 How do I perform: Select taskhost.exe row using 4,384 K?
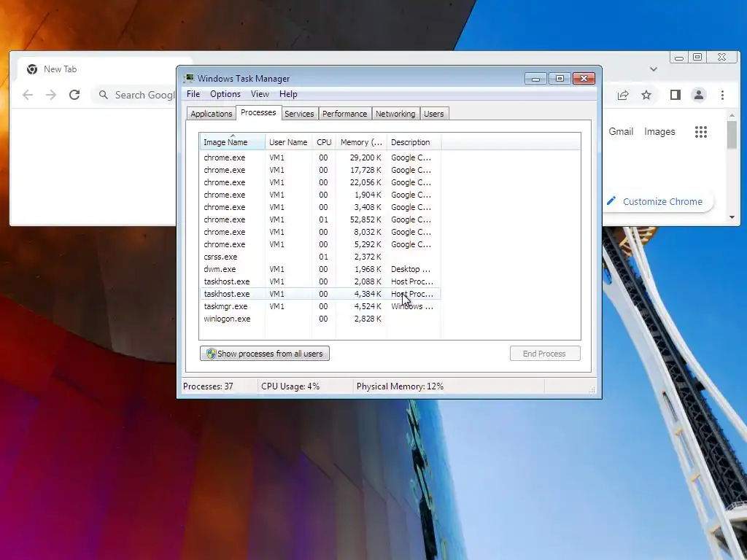(x=320, y=293)
